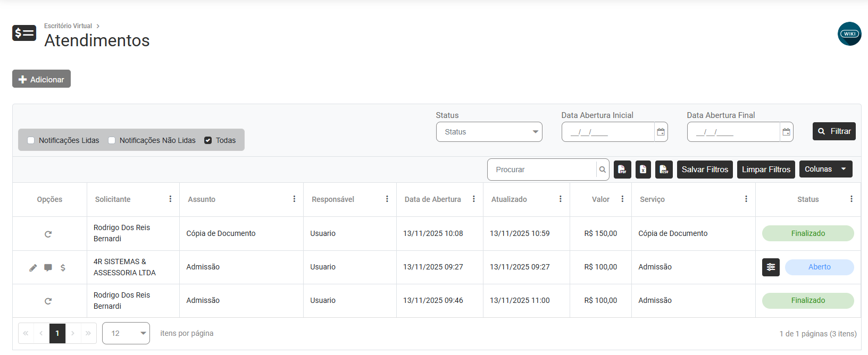The height and width of the screenshot is (355, 868).
Task: Click the pencil edit icon for 4R SISTEMAS
Action: 33,268
